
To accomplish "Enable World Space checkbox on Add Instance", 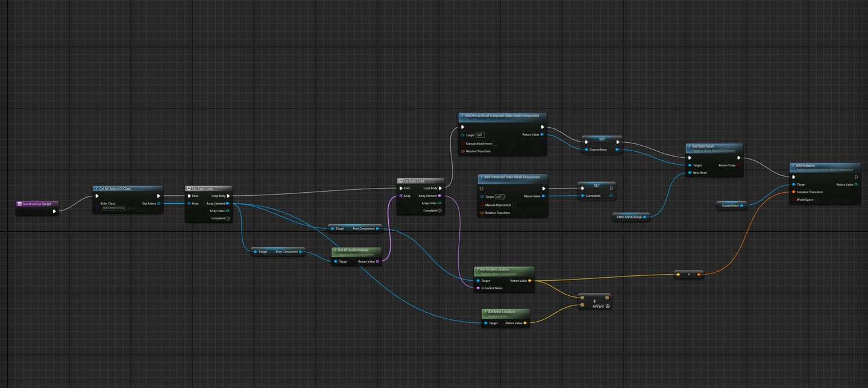I will [817, 199].
